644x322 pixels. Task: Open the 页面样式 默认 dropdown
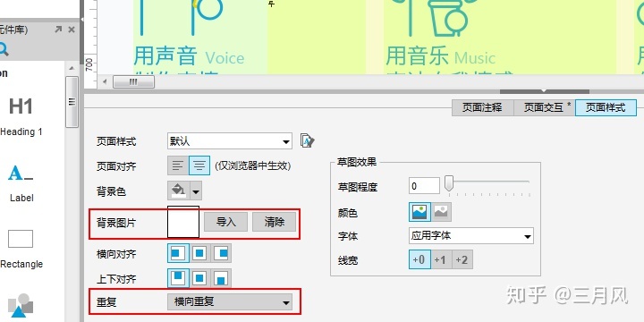pos(230,141)
